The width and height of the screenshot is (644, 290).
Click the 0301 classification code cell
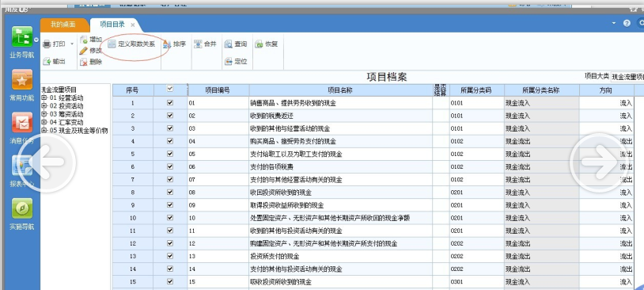[476, 282]
